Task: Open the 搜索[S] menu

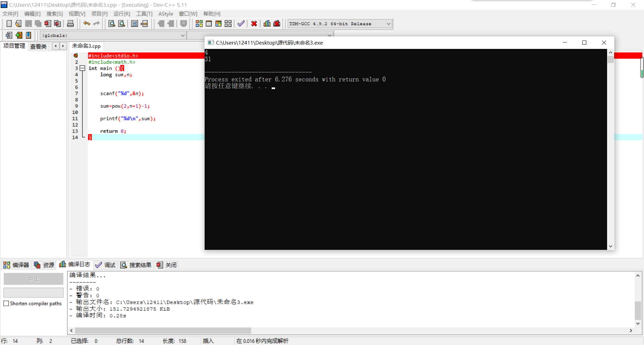Action: 54,14
